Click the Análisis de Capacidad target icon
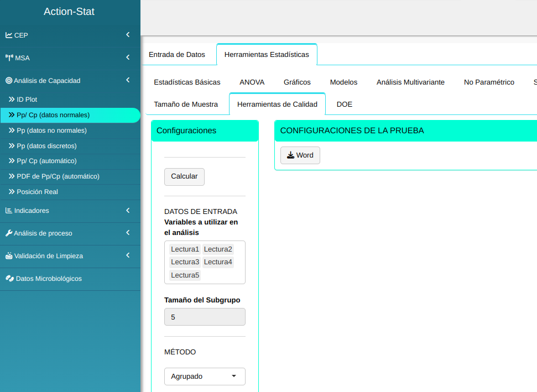Image resolution: width=537 pixels, height=392 pixels. point(9,81)
